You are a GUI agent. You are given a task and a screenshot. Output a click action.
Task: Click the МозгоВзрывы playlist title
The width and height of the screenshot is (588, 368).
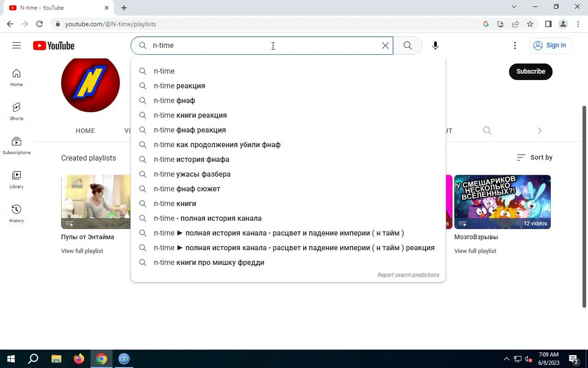476,237
